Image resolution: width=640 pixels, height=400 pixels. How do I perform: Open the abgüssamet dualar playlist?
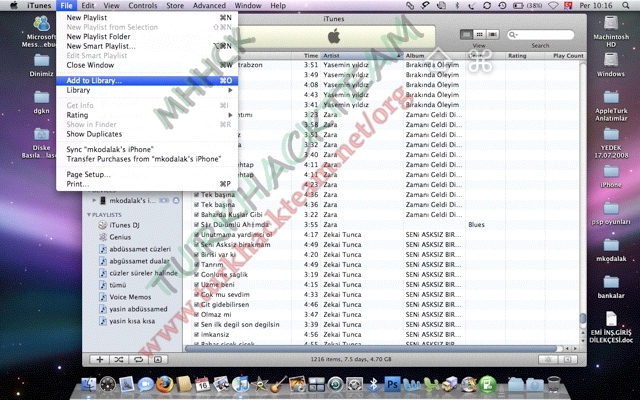pos(139,261)
